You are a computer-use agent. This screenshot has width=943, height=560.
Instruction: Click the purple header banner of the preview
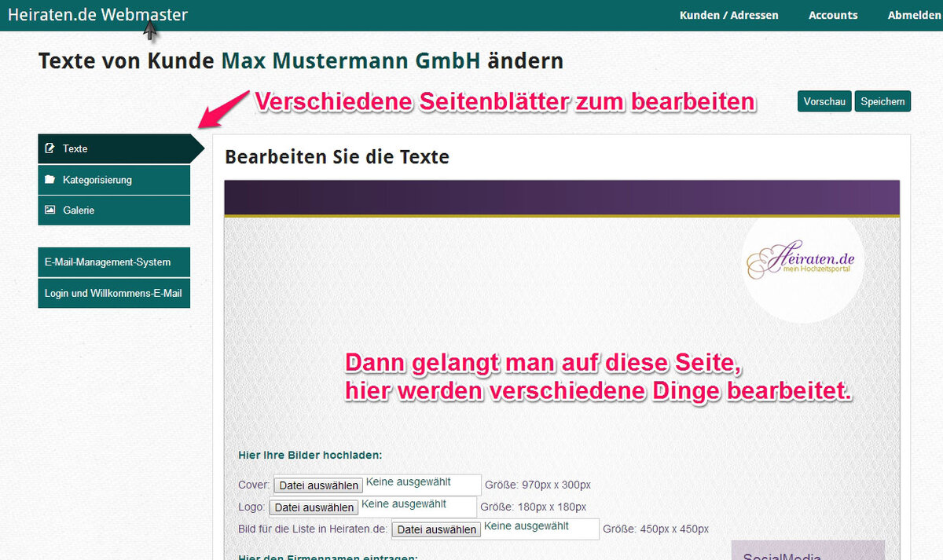click(x=561, y=197)
